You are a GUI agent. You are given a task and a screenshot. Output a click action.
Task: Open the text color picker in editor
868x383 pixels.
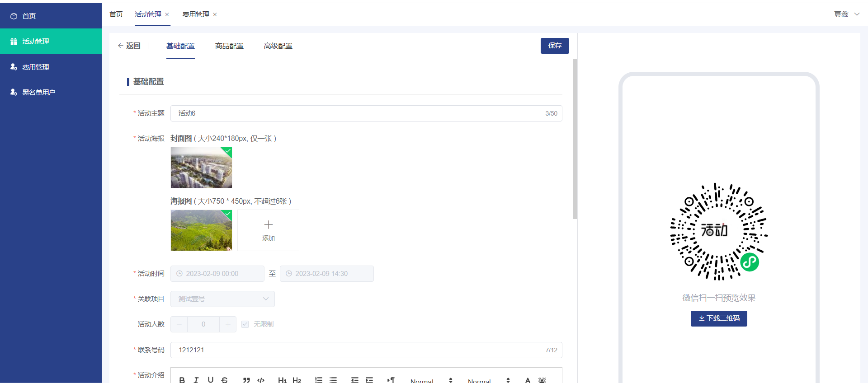click(x=528, y=380)
